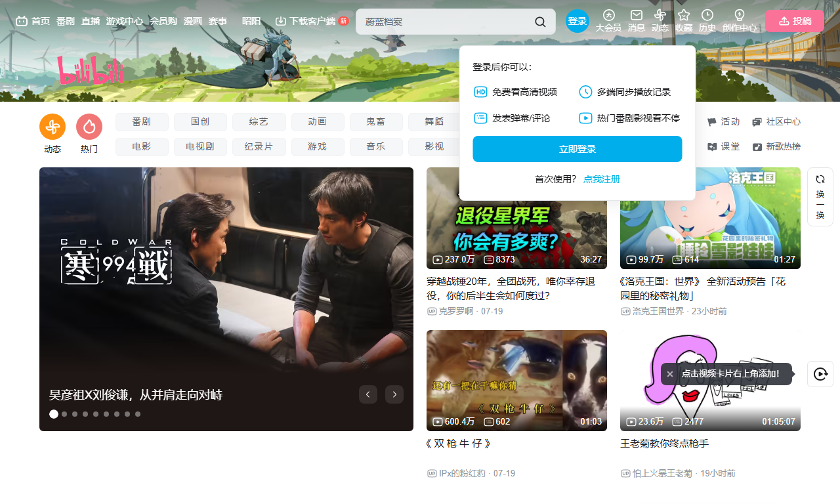This screenshot has width=840, height=504.
Task: Close the 点击视频卡片右上角添加 tooltip
Action: click(670, 374)
